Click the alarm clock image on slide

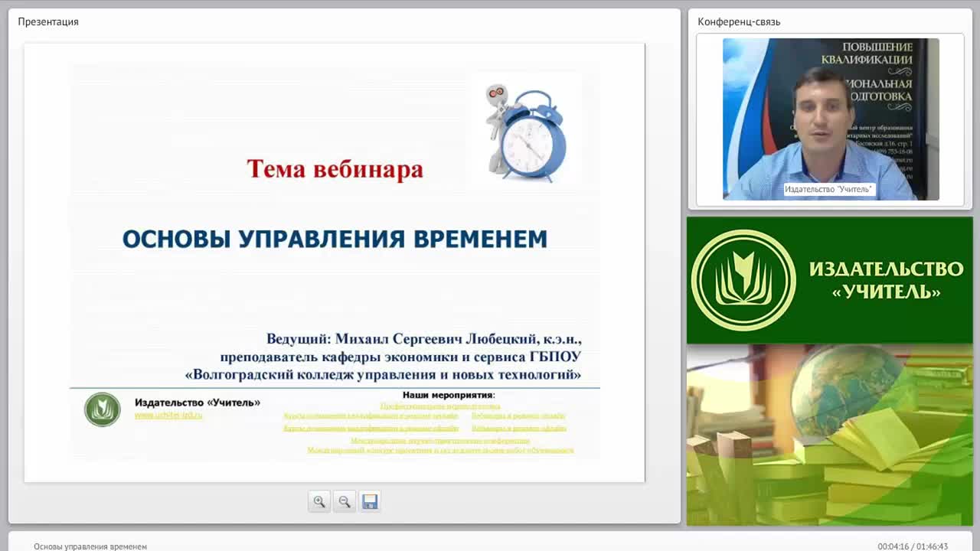pyautogui.click(x=528, y=132)
